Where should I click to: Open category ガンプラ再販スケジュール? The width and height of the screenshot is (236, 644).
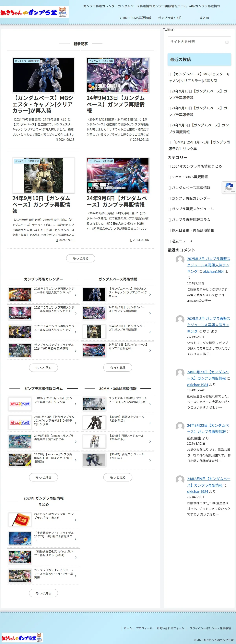(192, 209)
